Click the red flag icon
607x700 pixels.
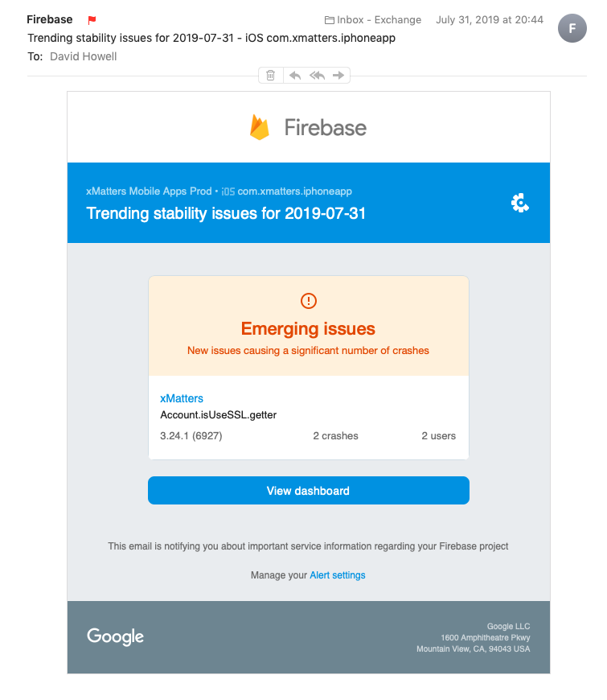click(x=92, y=20)
